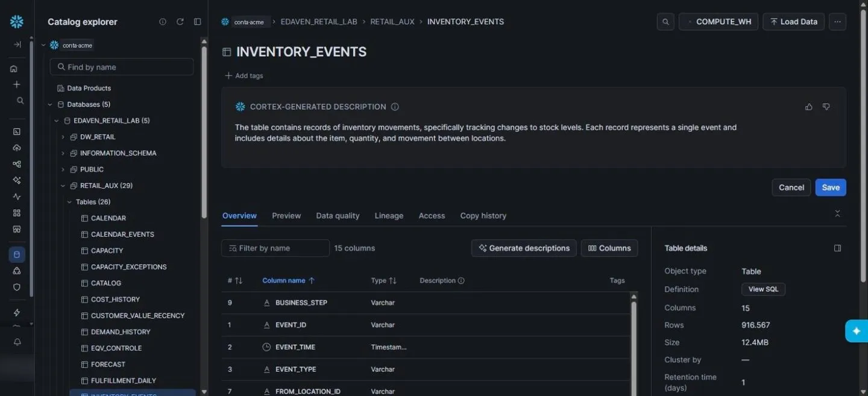Viewport: 868px width, 396px height.
Task: Open the COST_HISTORY table in tree
Action: 115,300
